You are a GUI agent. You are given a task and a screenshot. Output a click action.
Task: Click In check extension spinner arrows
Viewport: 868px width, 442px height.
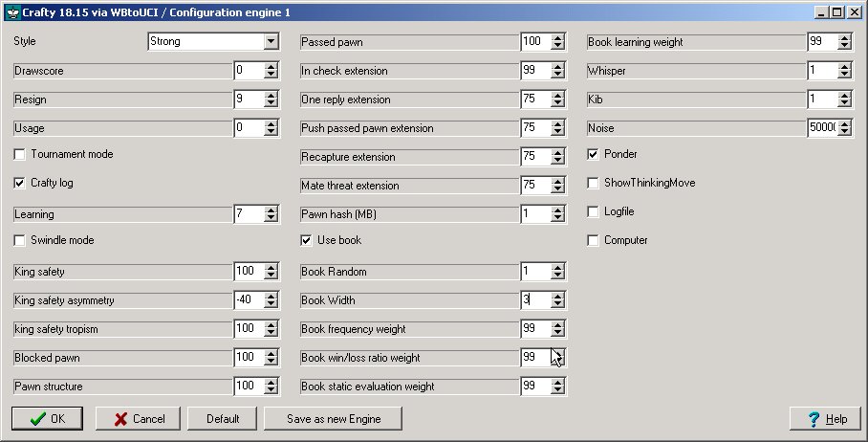[557, 71]
